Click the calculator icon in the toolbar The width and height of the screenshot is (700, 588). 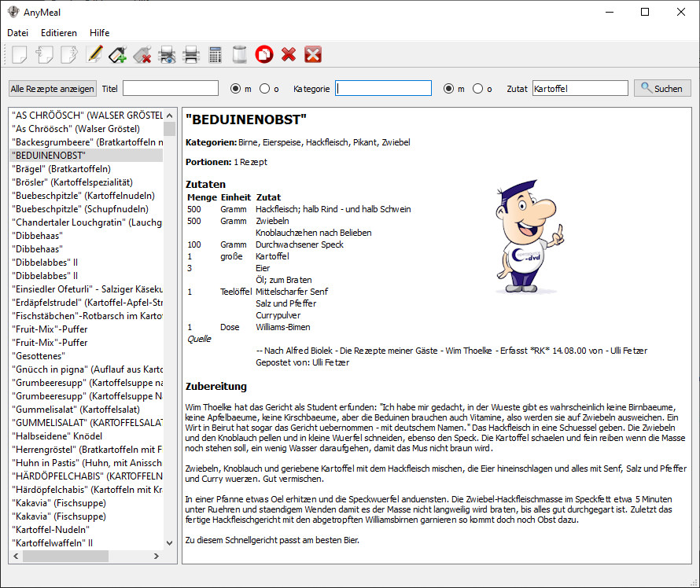[x=215, y=54]
